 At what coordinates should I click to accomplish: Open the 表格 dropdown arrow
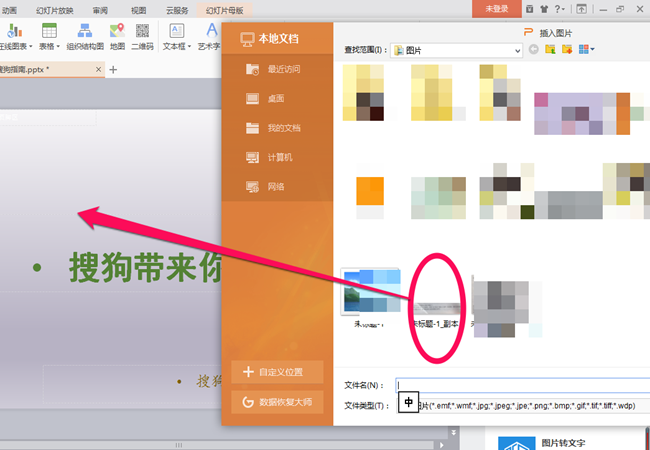click(x=58, y=46)
